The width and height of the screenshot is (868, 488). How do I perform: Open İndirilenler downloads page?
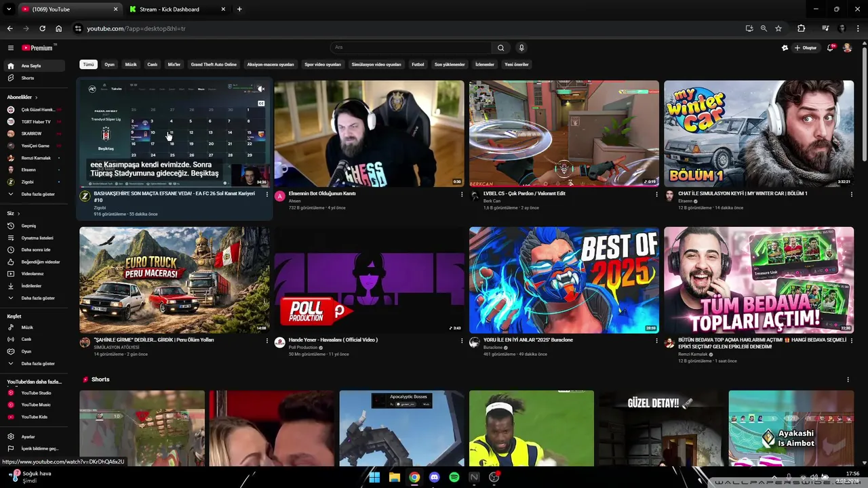[x=33, y=286]
